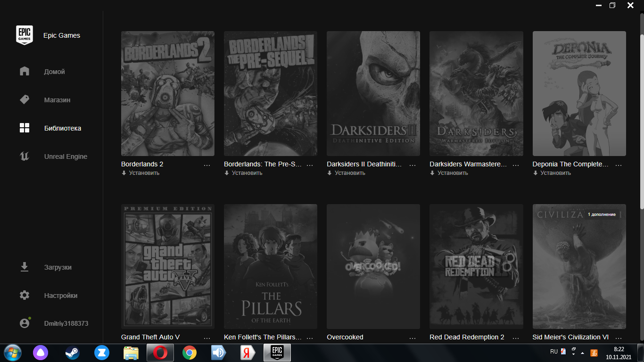The image size is (644, 362).
Task: Click the speaker app taskbar icon
Action: pos(219,353)
